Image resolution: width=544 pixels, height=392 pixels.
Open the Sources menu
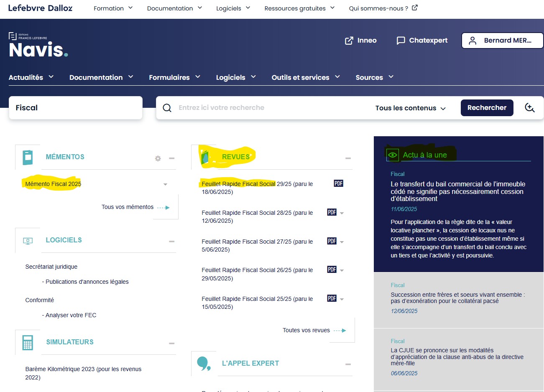(375, 77)
